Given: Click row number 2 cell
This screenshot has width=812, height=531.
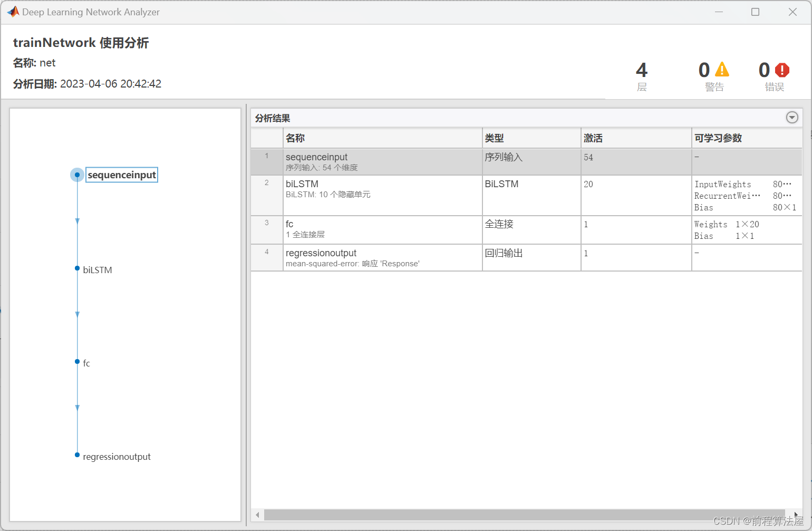Looking at the screenshot, I should [x=267, y=195].
